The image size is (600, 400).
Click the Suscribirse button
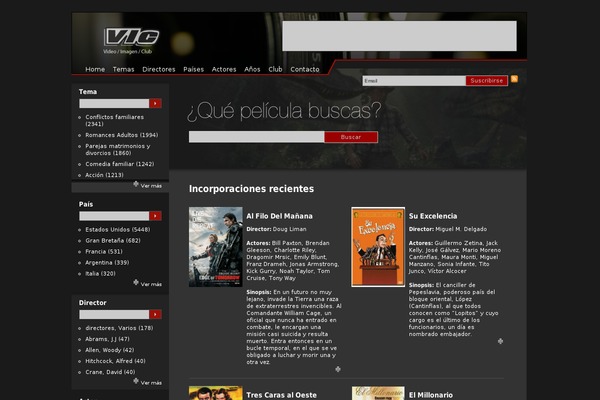(487, 81)
